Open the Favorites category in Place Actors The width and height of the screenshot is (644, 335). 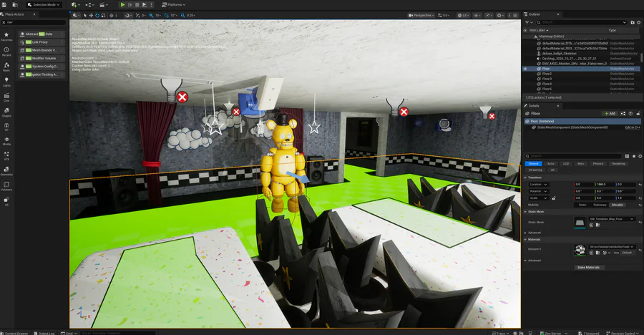point(6,37)
